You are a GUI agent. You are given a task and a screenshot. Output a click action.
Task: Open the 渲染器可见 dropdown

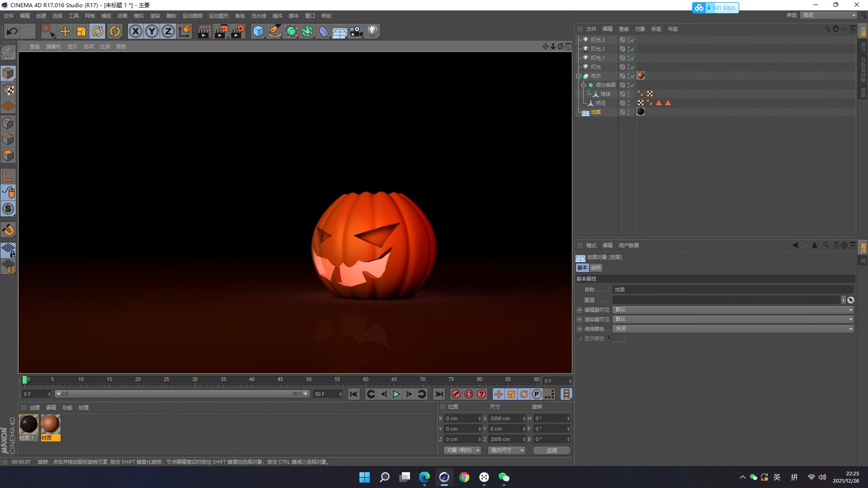pyautogui.click(x=733, y=319)
